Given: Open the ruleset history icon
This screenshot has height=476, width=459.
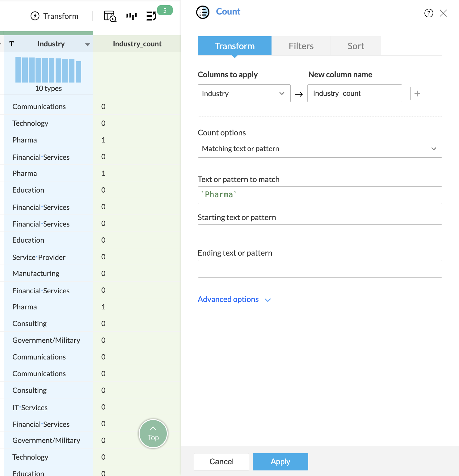Looking at the screenshot, I should (151, 16).
